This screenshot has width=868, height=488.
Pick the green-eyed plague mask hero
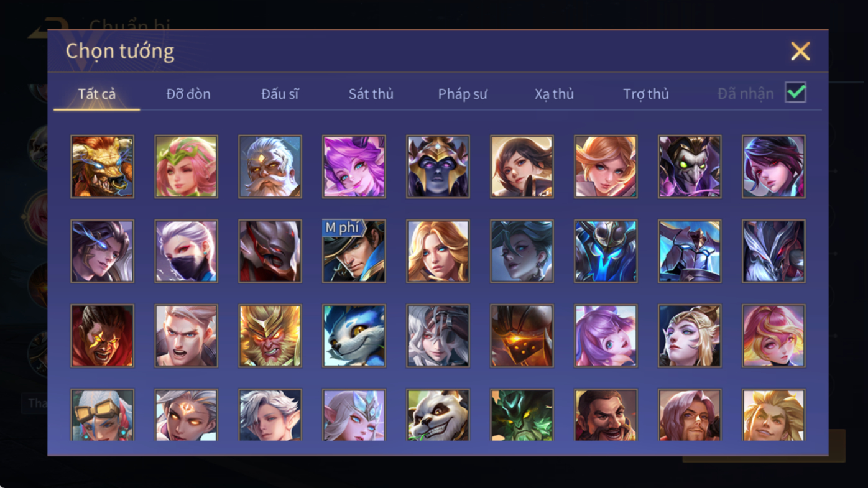tap(690, 167)
